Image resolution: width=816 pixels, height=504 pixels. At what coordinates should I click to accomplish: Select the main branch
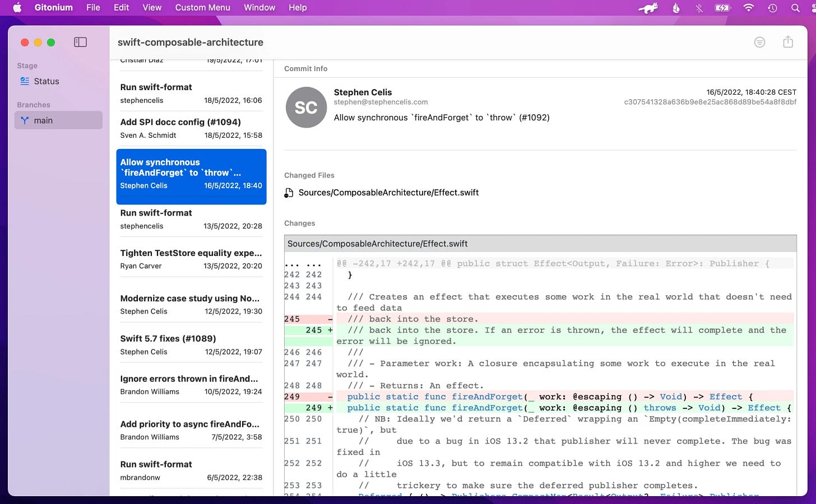tap(58, 120)
